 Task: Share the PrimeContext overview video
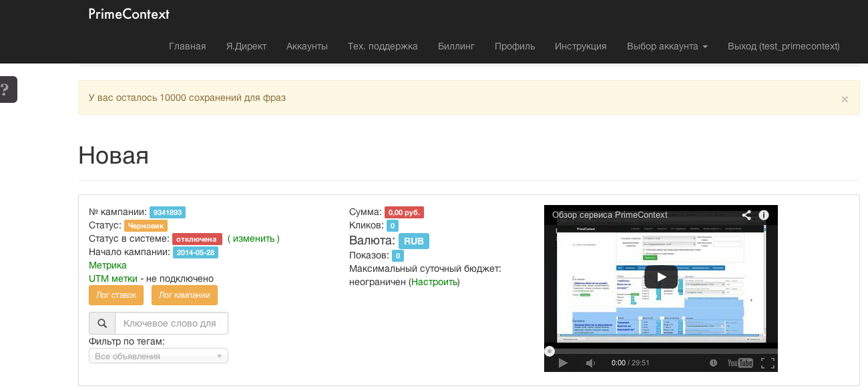point(746,215)
